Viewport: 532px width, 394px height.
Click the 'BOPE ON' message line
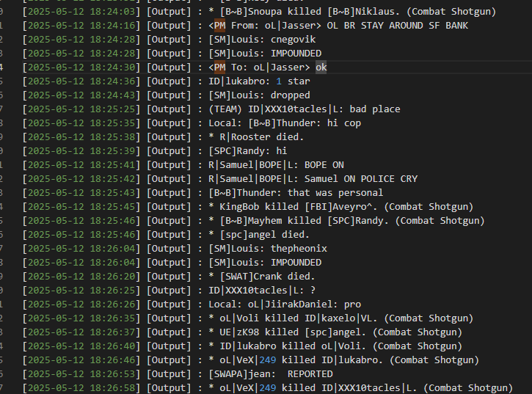tap(183, 164)
